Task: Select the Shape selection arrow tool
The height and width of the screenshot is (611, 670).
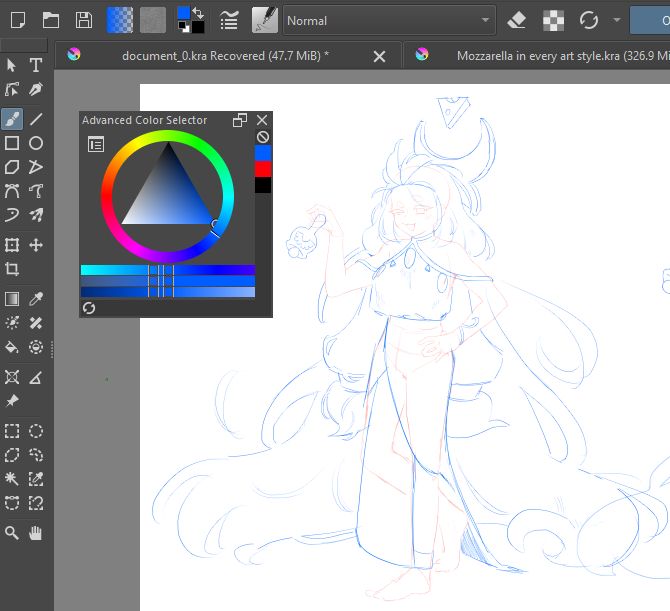Action: 12,65
